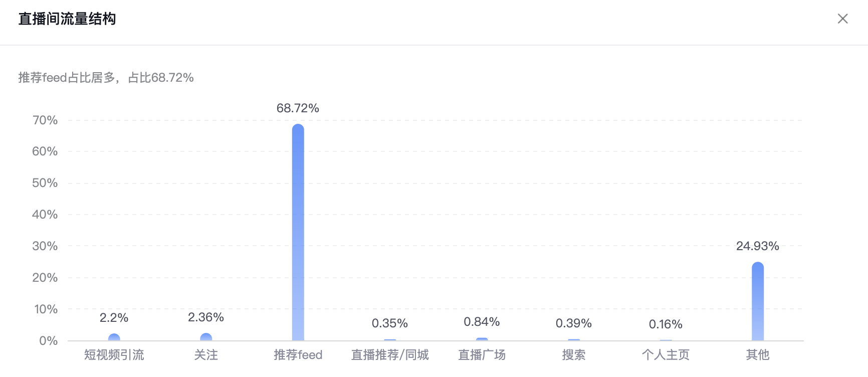Viewport: 868px width, 377px height.
Task: Click the 24.93% value label
Action: pyautogui.click(x=757, y=246)
